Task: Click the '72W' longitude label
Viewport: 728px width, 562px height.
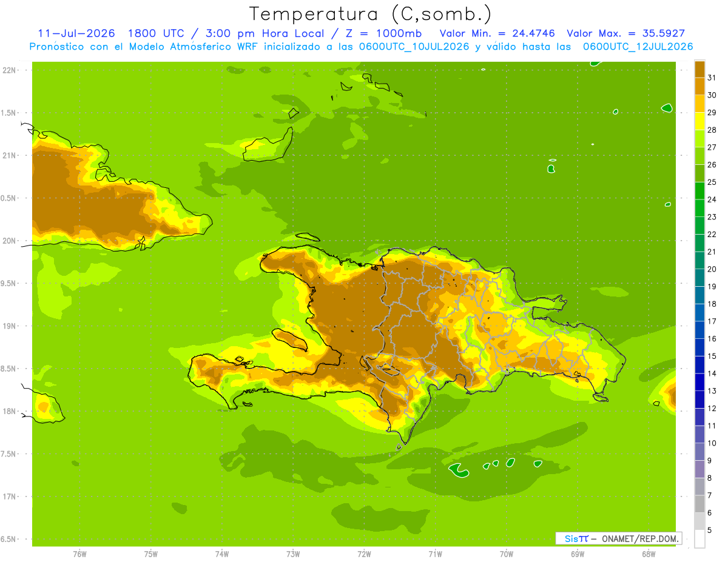Action: pyautogui.click(x=364, y=554)
